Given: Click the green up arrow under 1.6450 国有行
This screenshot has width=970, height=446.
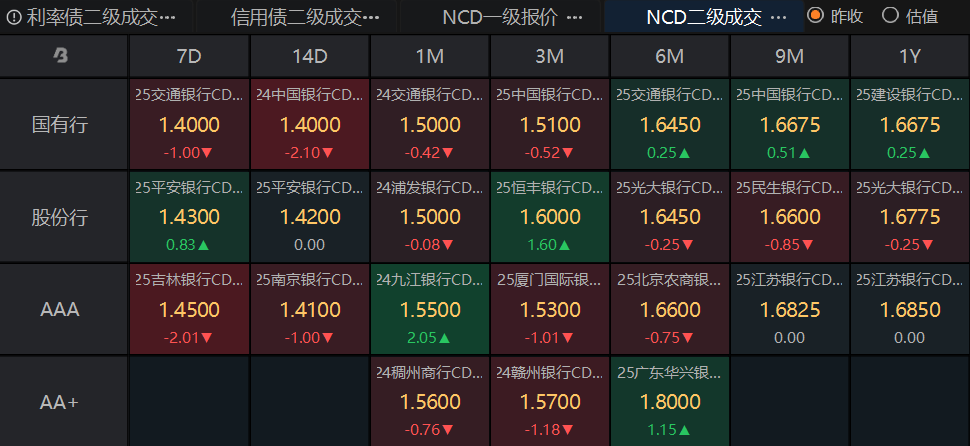Looking at the screenshot, I should click(684, 153).
